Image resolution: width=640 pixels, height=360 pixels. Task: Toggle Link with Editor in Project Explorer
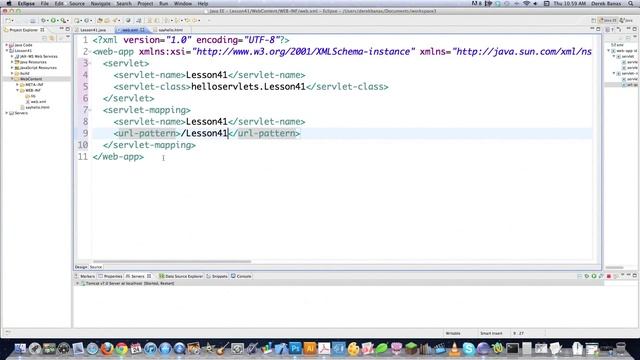click(52, 38)
